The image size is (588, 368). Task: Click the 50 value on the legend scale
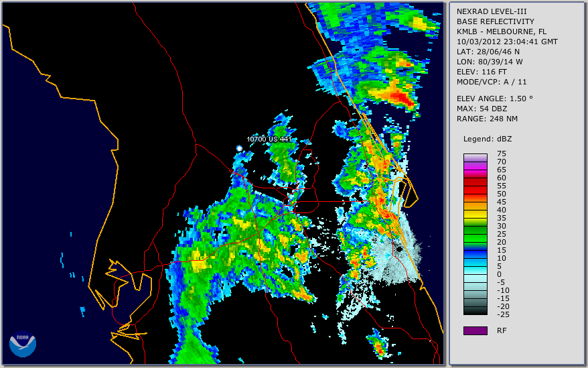tap(502, 194)
